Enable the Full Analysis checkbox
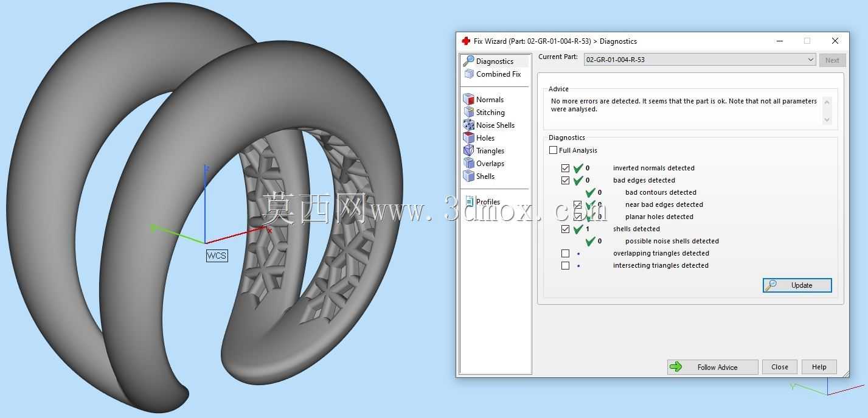The height and width of the screenshot is (418, 868). 553,150
